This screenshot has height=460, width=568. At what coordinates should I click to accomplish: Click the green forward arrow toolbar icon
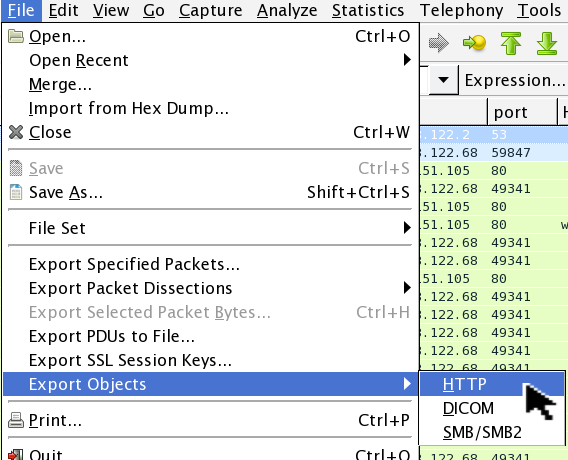pyautogui.click(x=438, y=43)
